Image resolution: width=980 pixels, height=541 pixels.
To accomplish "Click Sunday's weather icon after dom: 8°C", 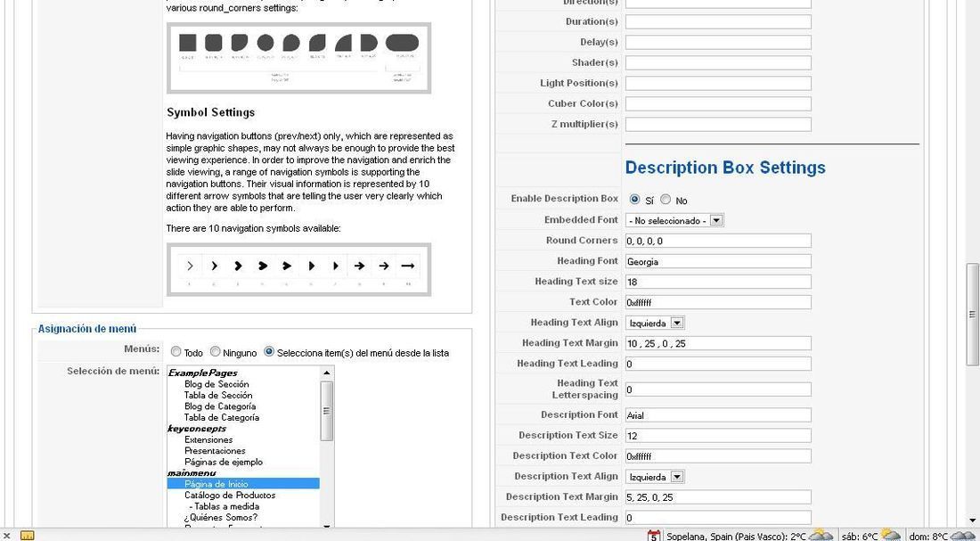I will [x=963, y=536].
